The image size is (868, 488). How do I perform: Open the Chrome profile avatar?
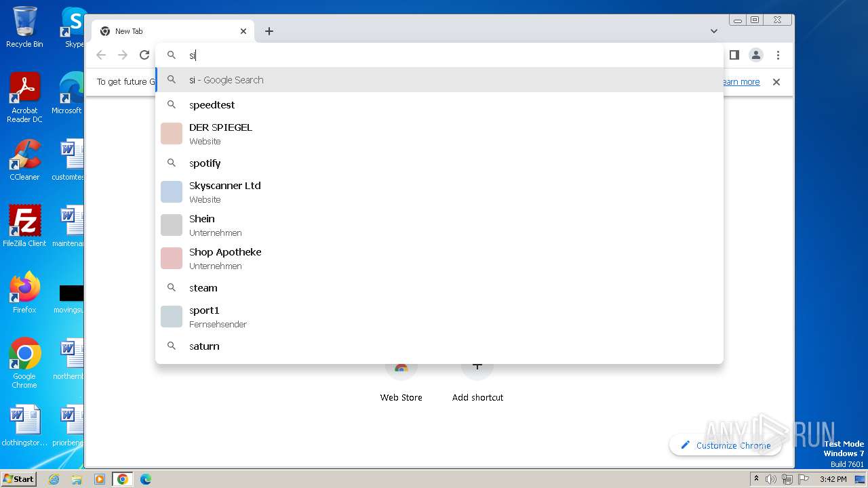(x=756, y=55)
